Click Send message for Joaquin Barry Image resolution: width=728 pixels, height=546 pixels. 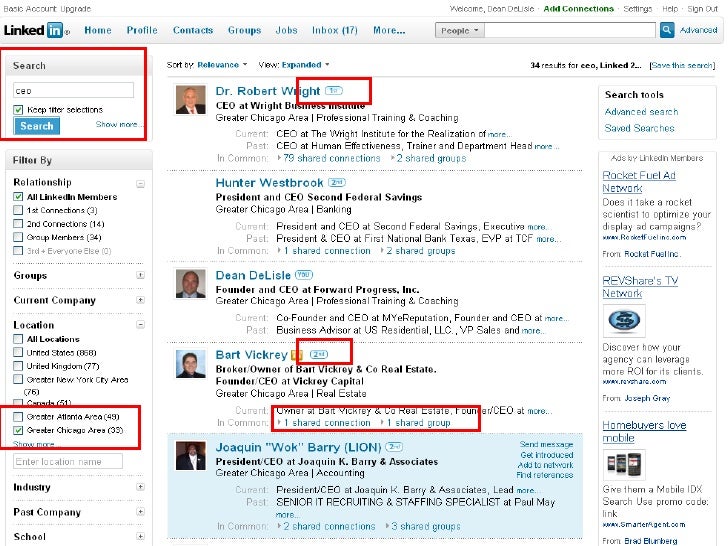[546, 444]
